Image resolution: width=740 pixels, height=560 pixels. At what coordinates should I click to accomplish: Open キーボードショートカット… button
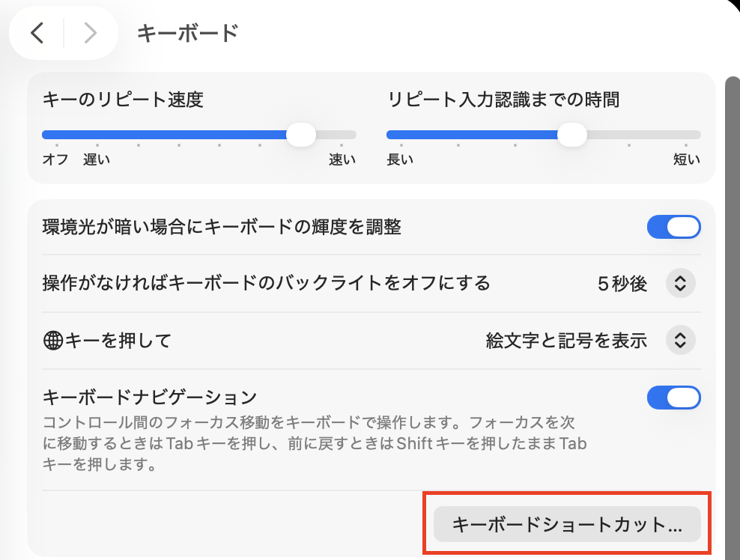(567, 525)
